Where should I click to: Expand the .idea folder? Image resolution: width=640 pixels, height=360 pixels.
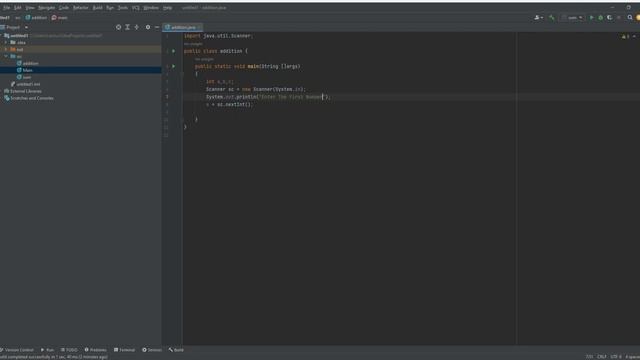point(6,42)
